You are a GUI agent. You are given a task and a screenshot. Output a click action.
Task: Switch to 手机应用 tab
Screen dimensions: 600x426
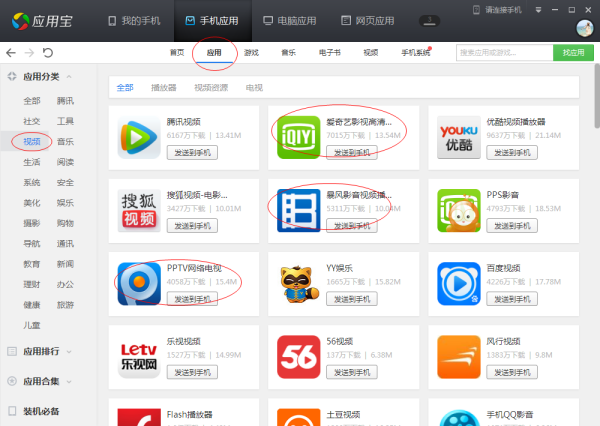point(212,21)
